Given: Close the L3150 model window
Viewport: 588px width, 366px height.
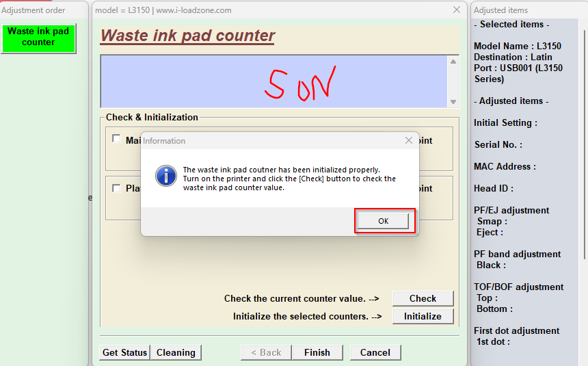Looking at the screenshot, I should coord(457,10).
